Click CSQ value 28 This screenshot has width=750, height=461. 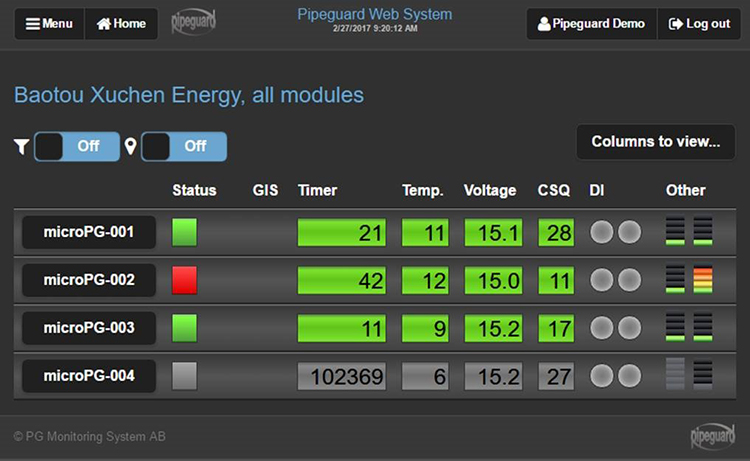coord(556,233)
